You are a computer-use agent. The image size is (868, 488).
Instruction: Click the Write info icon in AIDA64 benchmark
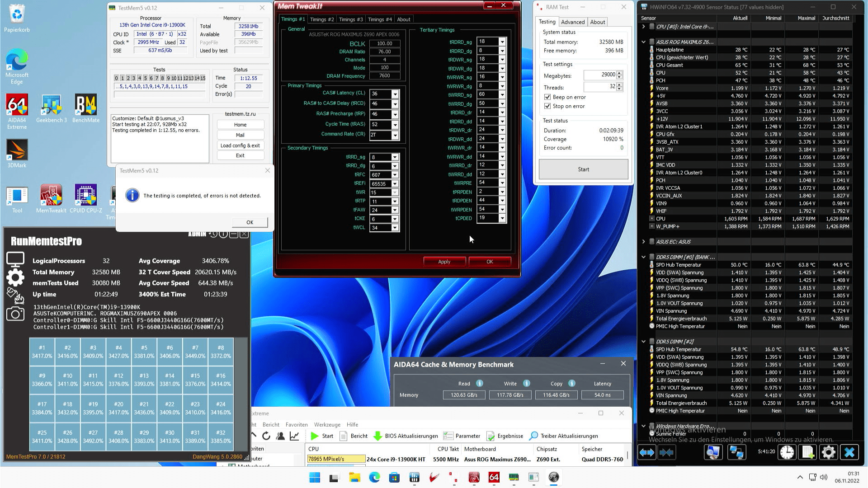(527, 383)
